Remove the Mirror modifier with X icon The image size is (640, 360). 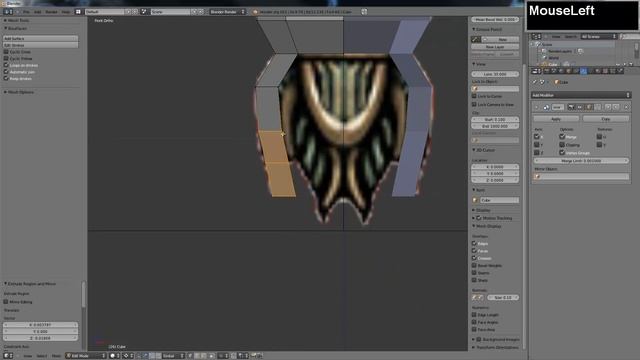[x=626, y=107]
